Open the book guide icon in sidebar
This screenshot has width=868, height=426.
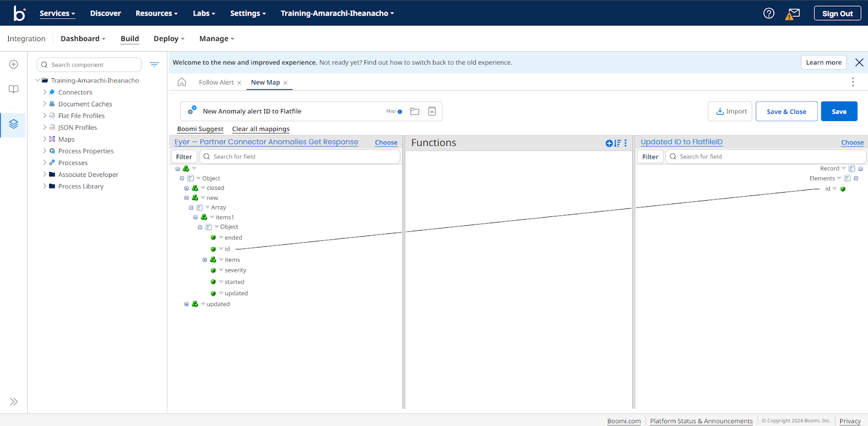tap(14, 89)
